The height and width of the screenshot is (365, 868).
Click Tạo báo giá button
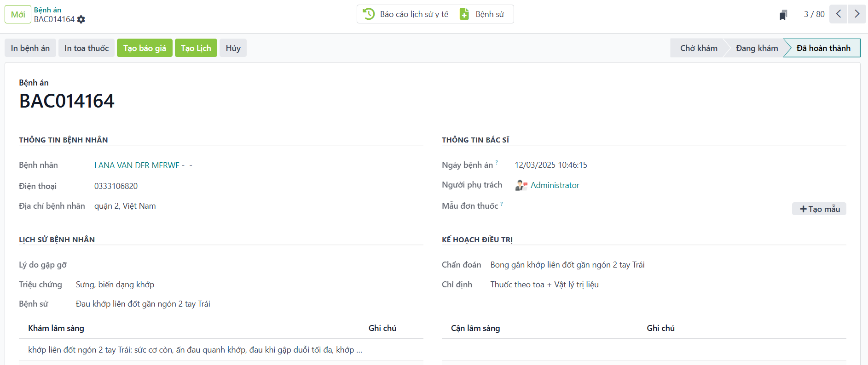tap(145, 48)
